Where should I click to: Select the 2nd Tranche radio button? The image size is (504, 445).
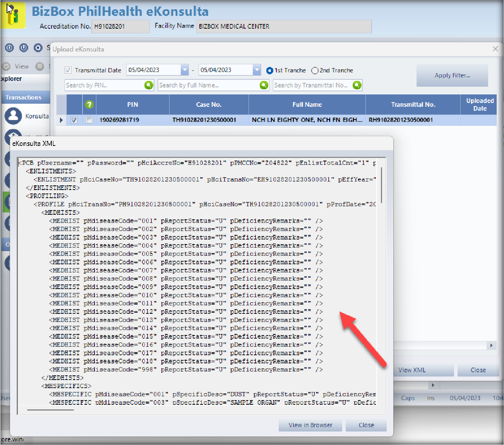point(315,70)
